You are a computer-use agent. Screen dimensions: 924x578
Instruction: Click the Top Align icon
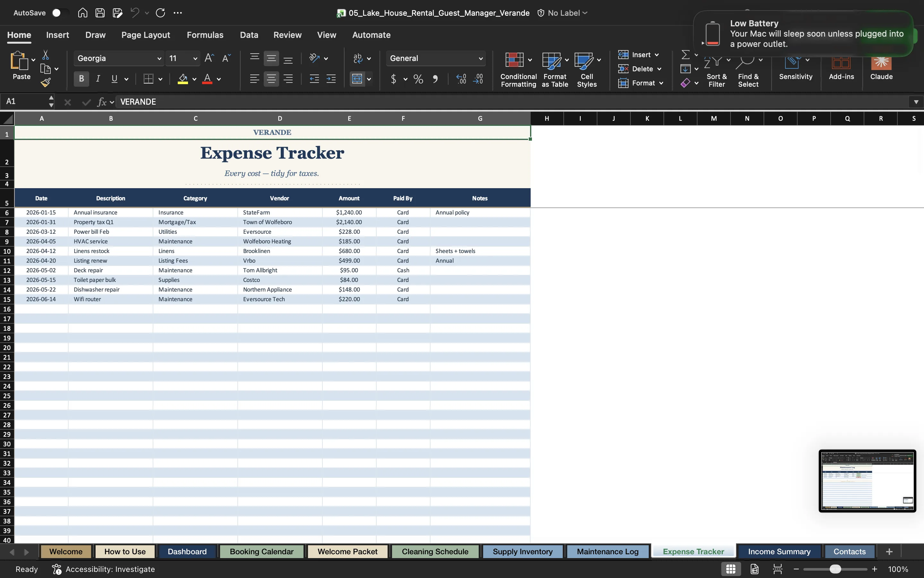(254, 58)
